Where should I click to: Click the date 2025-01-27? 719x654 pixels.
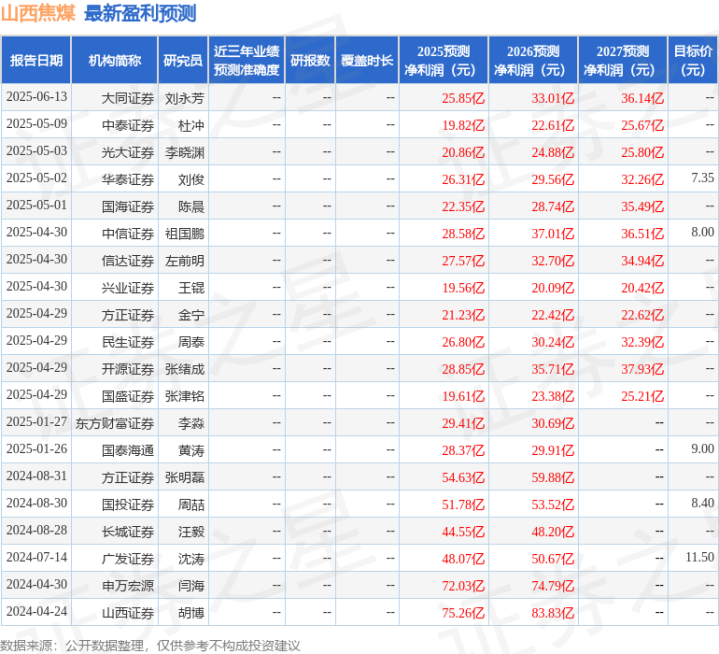click(x=37, y=422)
